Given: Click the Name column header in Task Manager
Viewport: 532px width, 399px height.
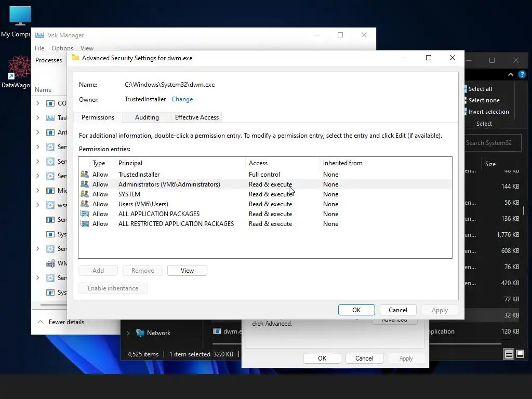Looking at the screenshot, I should [x=43, y=89].
